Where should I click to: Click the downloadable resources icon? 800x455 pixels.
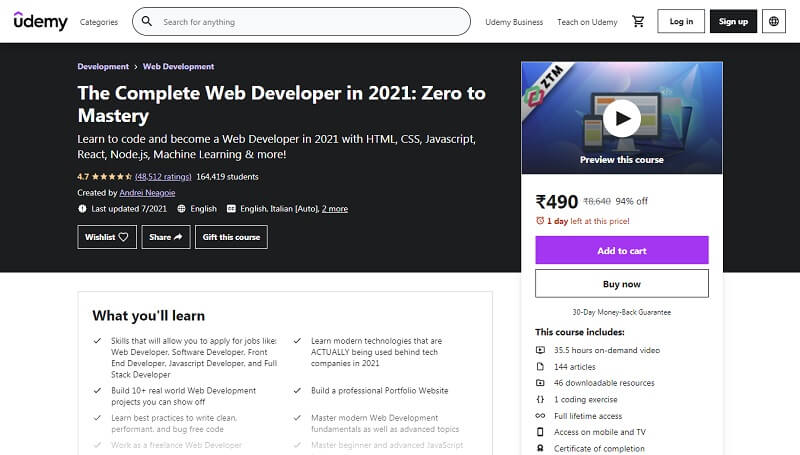[540, 383]
